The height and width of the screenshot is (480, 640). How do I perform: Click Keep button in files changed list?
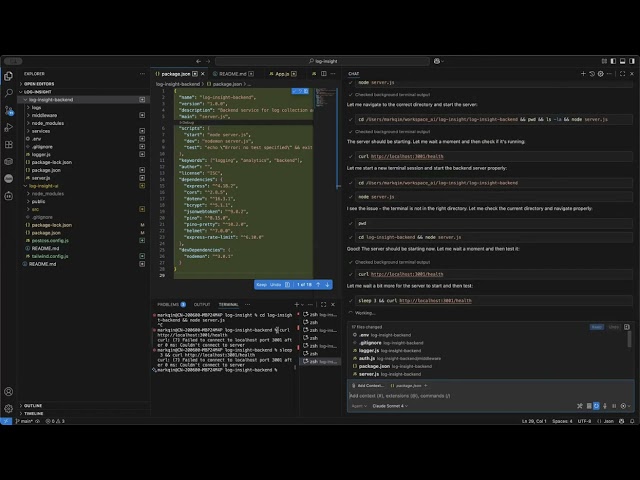coord(597,327)
